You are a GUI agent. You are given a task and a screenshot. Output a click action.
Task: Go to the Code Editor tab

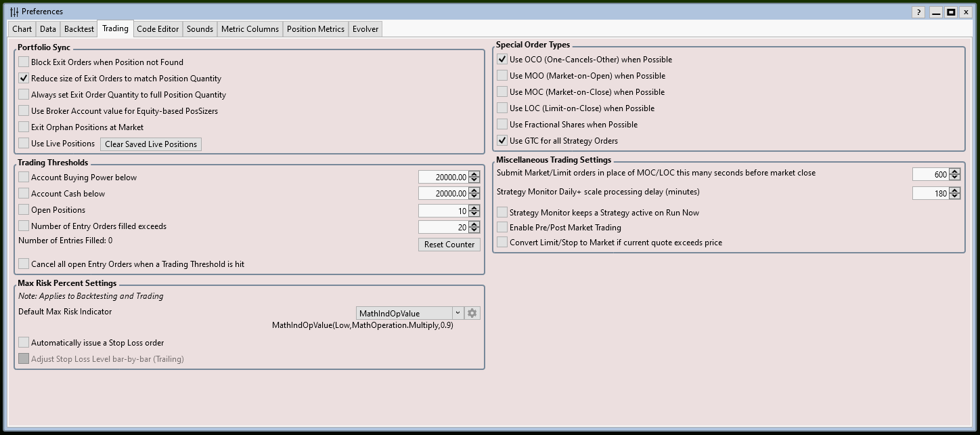point(158,29)
